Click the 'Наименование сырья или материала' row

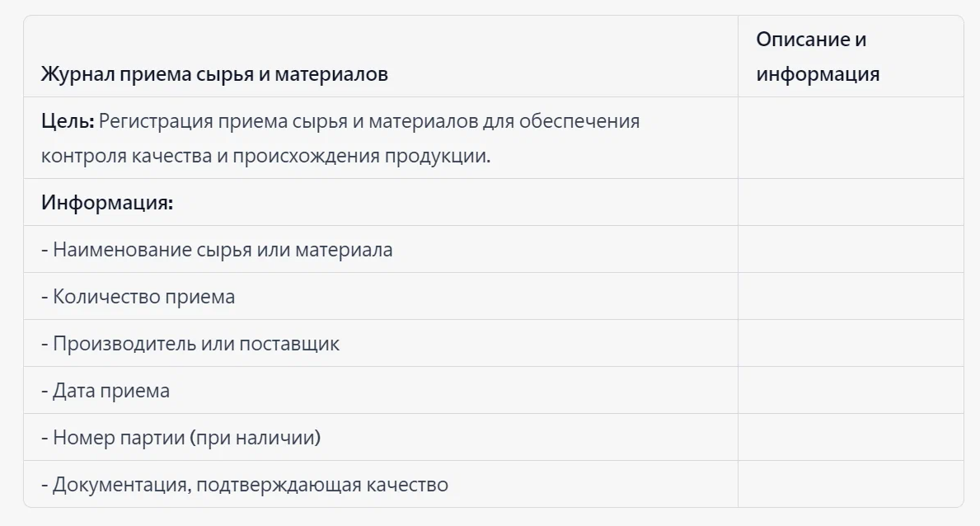(x=217, y=250)
